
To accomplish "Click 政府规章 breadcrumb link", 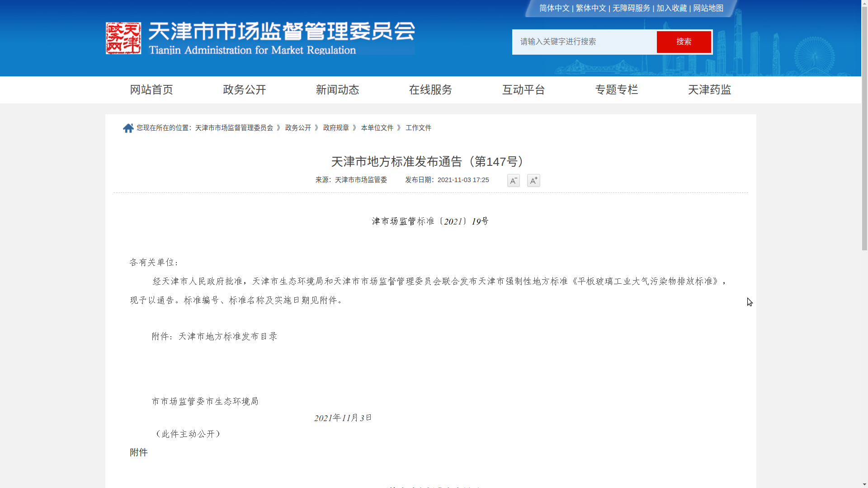I will click(336, 128).
